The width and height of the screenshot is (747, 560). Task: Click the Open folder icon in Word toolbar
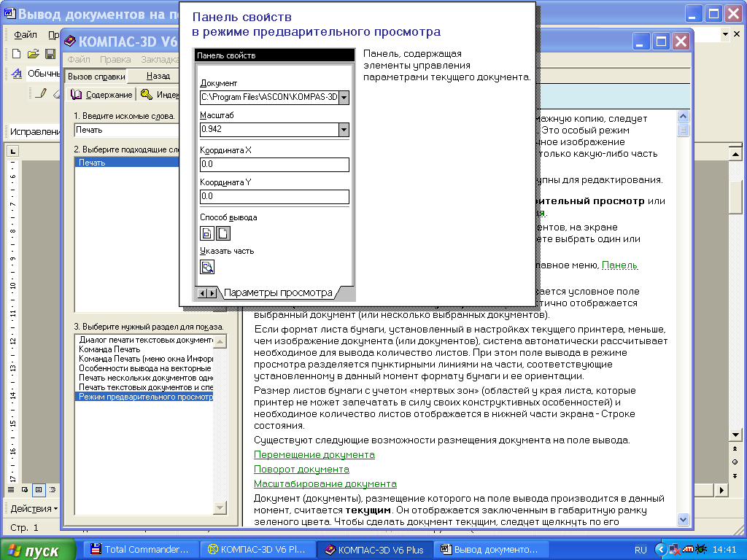tap(33, 54)
